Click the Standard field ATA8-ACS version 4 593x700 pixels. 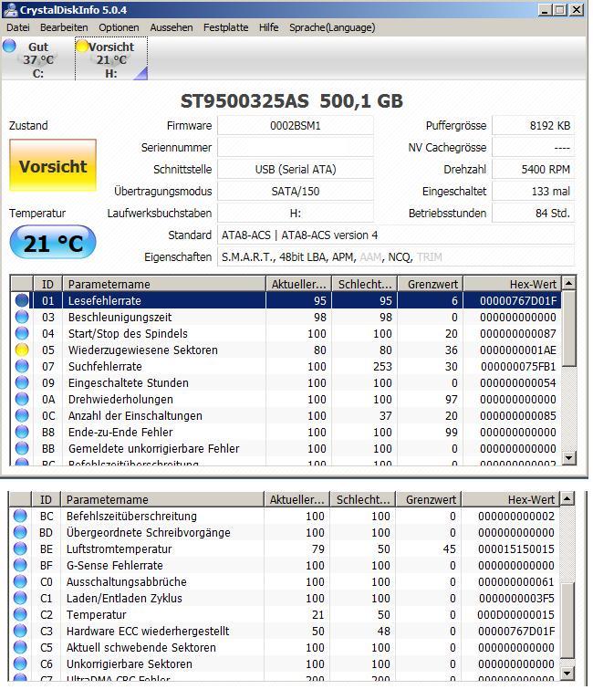pyautogui.click(x=396, y=235)
